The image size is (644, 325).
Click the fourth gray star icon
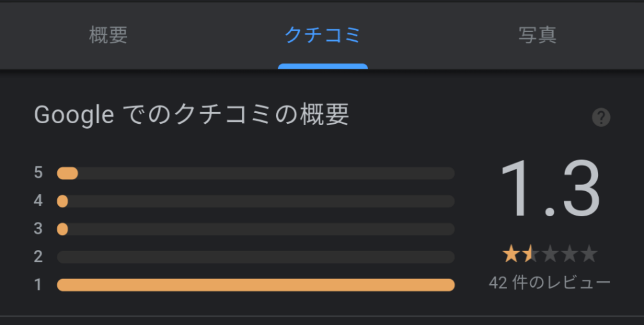[x=569, y=255]
